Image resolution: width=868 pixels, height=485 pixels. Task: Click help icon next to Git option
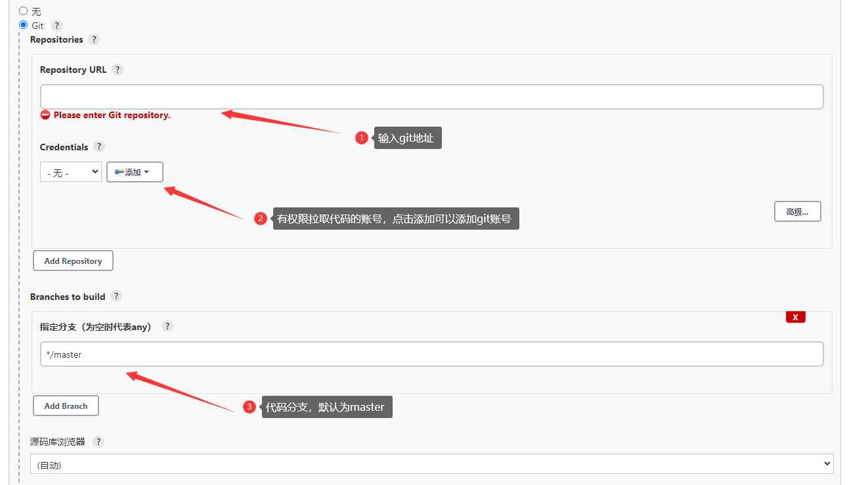coord(57,26)
